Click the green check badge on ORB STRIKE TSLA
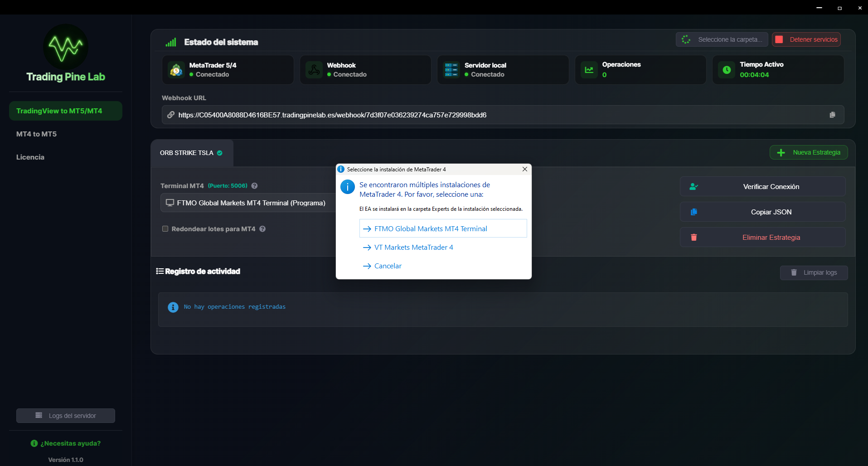 click(219, 153)
